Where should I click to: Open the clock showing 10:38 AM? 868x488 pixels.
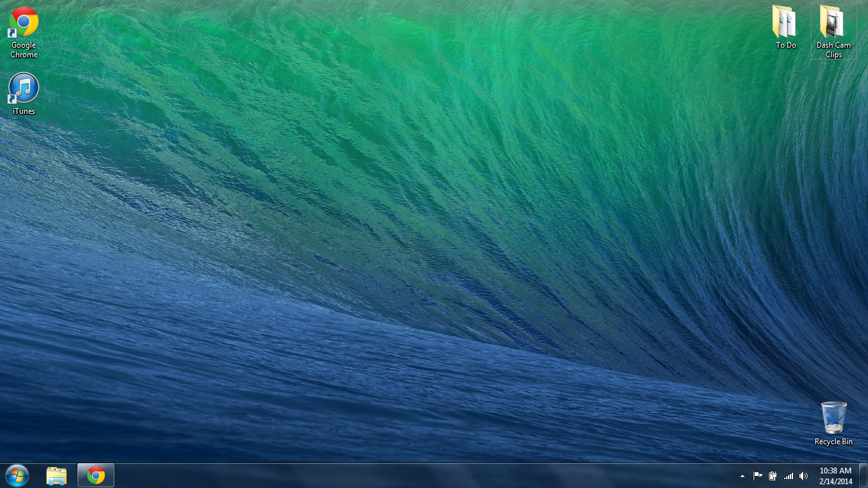coord(835,476)
